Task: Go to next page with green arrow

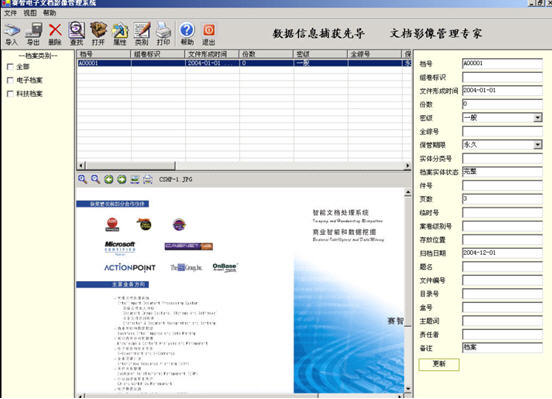Action: pos(122,179)
